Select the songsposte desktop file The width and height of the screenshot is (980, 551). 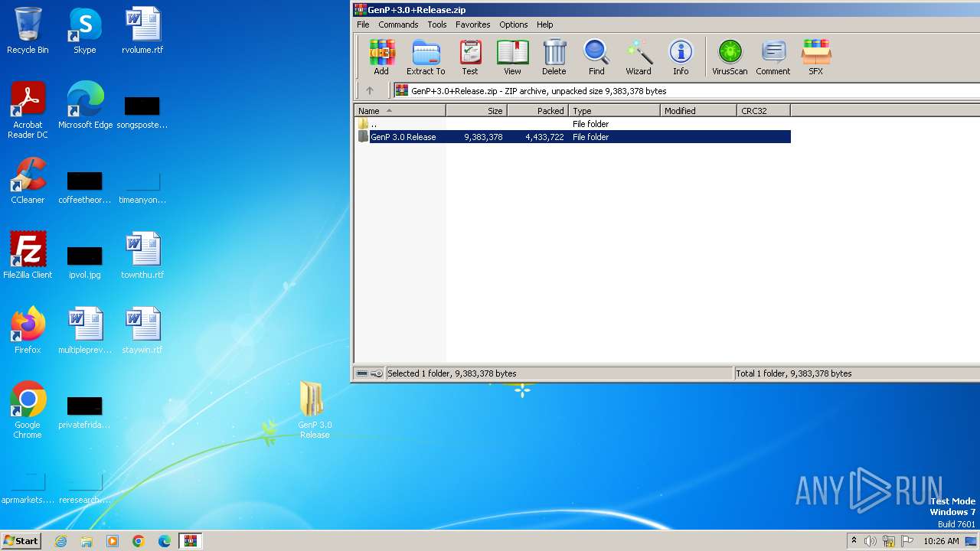coord(142,112)
